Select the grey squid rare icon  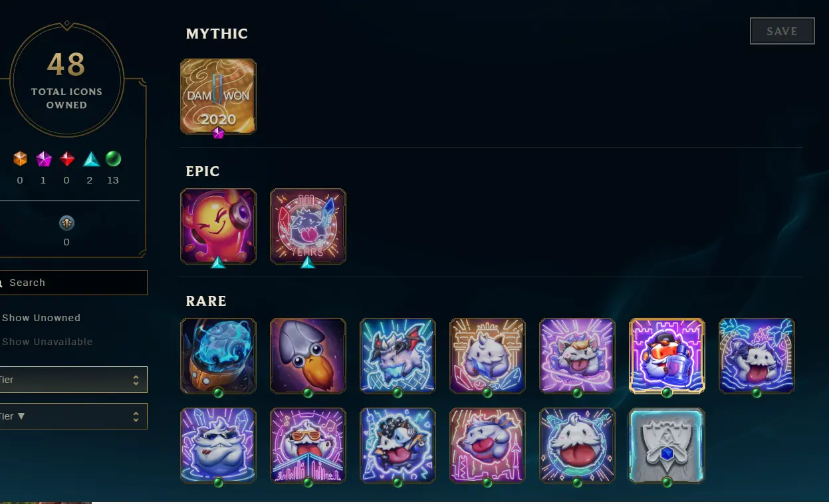(308, 356)
